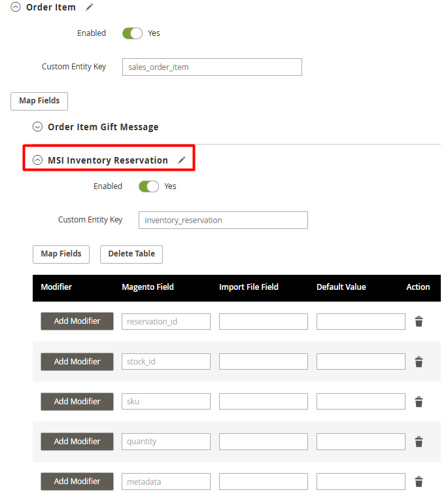
Task: Remove the sku field row via trash icon
Action: (x=419, y=401)
